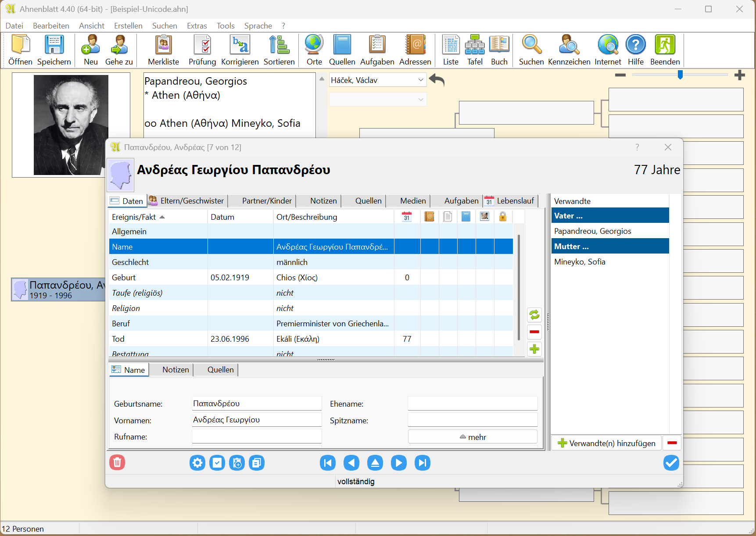
Task: Open the Lebenslauf tab
Action: (510, 201)
